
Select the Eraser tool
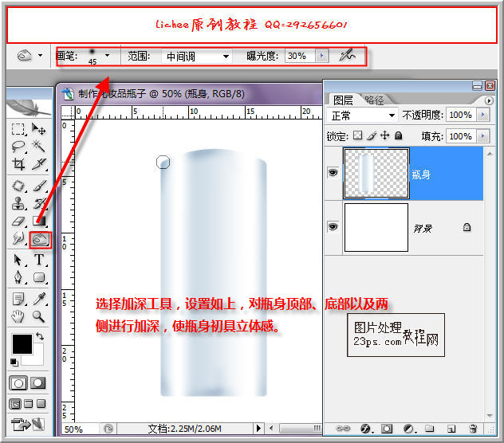pos(18,221)
